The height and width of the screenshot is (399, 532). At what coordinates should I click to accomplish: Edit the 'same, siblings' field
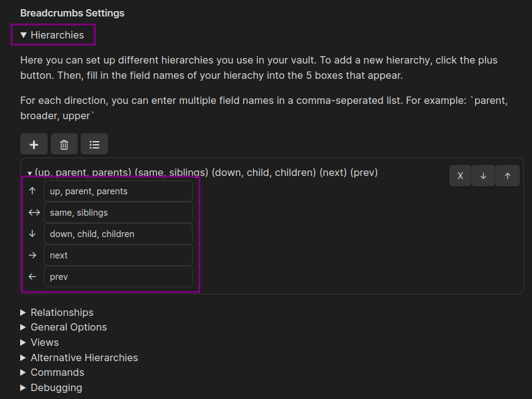click(118, 213)
